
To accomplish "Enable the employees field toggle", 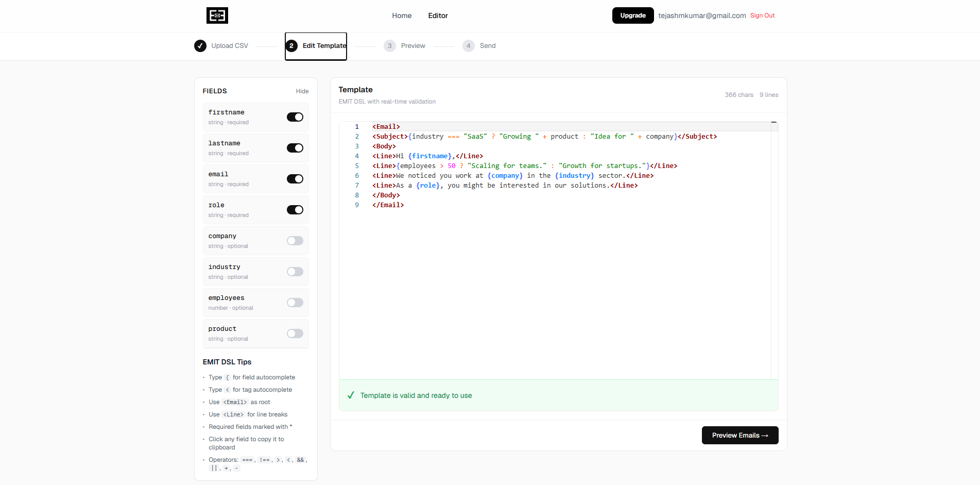I will (295, 303).
